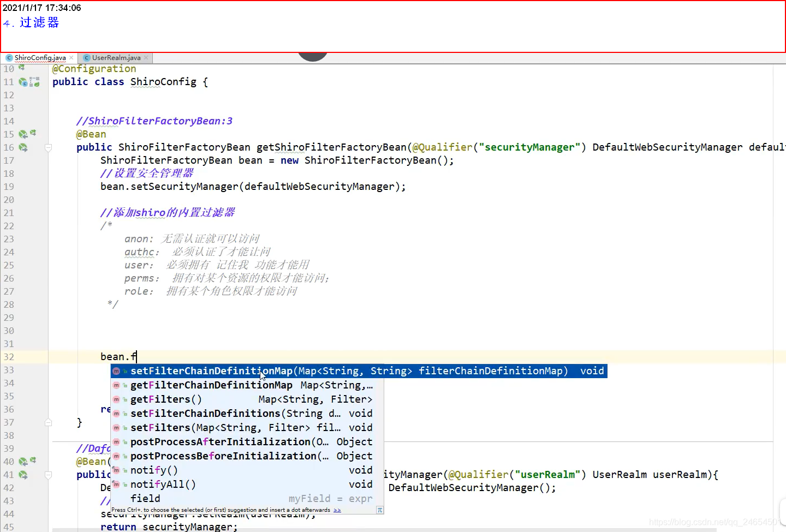Screen dimensions: 786x532
Task: Click bean.setSecurityManager(defaultWebSecurityManager) line
Action: tap(253, 187)
